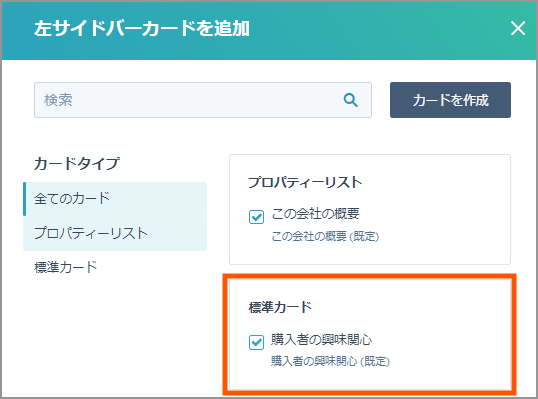Click the 購入者の興味関心 checkbox label
Viewport: 538px width, 399px height.
pos(321,339)
